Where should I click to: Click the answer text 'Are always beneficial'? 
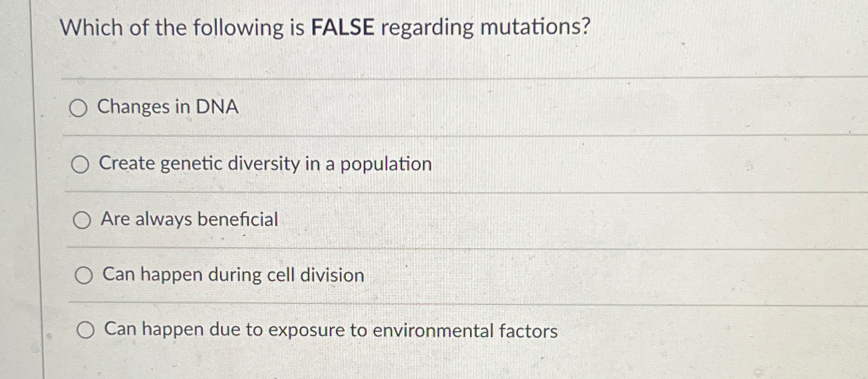(189, 219)
